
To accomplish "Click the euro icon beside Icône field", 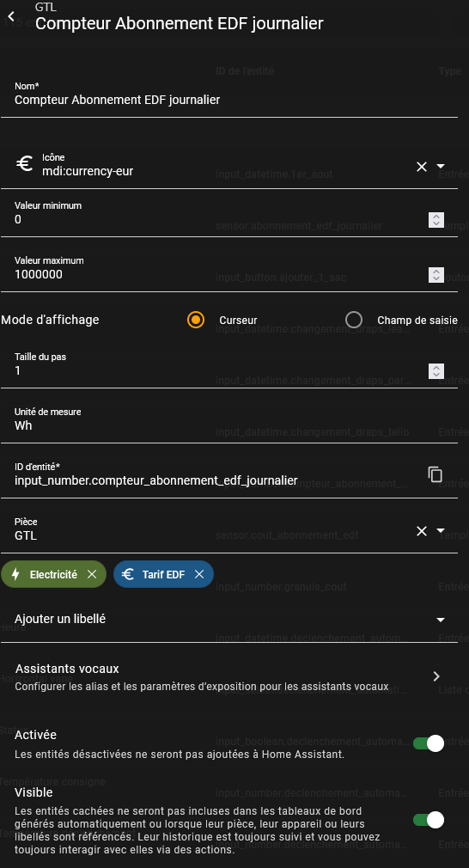I will point(24,164).
